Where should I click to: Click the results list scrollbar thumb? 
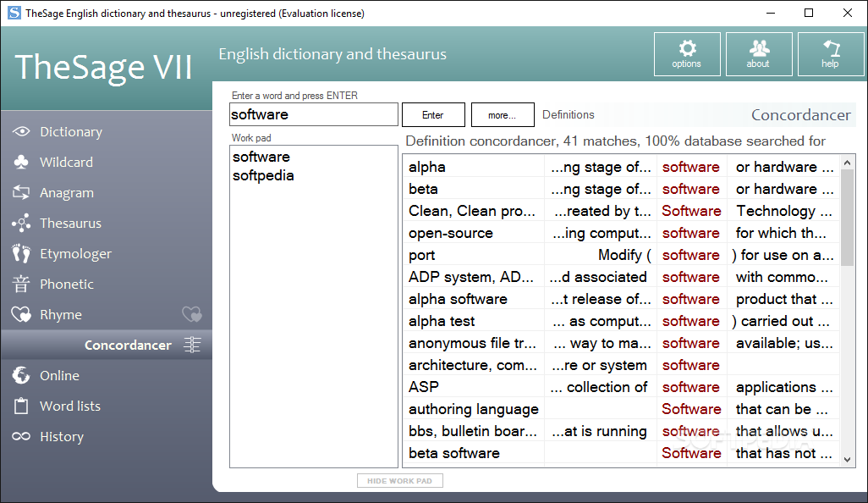pos(847,218)
